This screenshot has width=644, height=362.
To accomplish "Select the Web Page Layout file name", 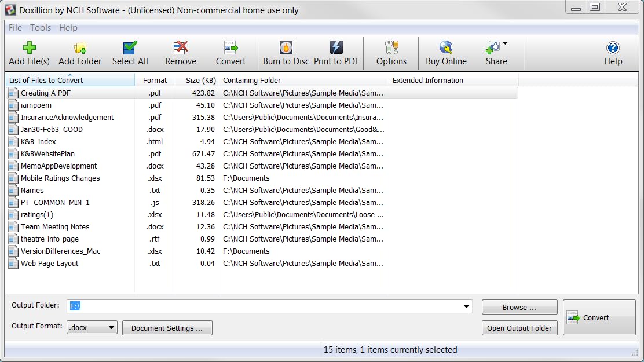I will [x=49, y=264].
